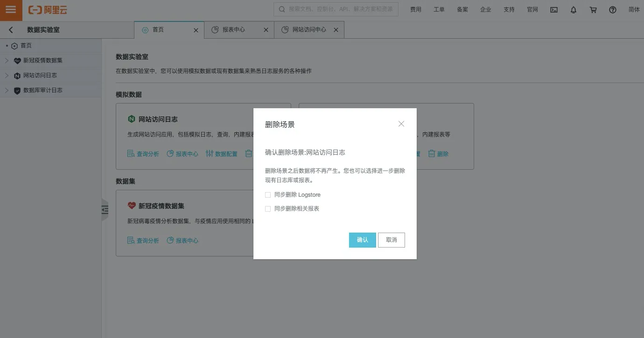Switch to the 网站访问中心 tab

pyautogui.click(x=309, y=30)
